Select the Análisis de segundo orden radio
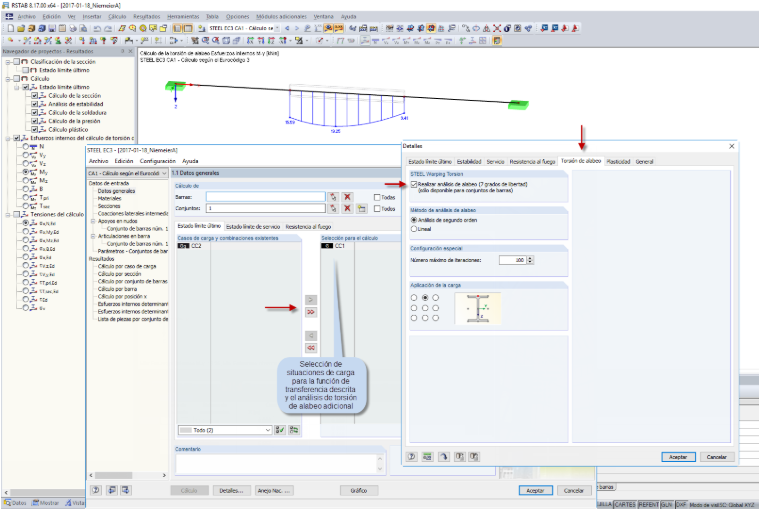 tap(413, 220)
